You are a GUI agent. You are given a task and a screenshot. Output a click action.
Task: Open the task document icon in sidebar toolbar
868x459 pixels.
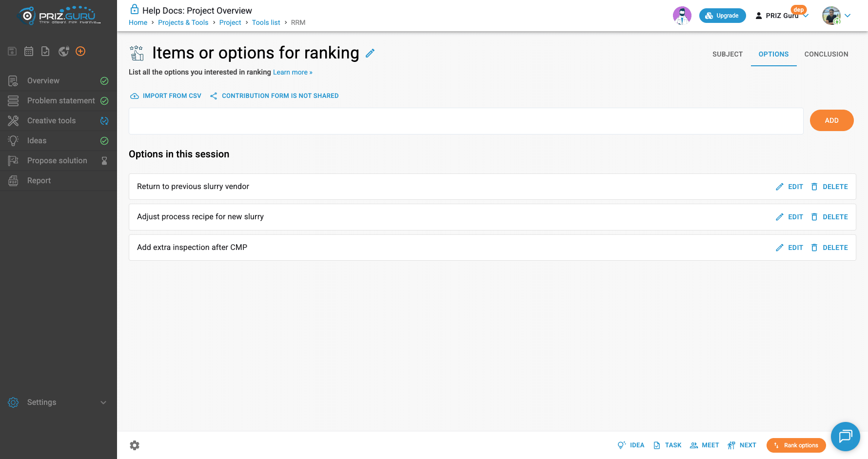pyautogui.click(x=45, y=51)
